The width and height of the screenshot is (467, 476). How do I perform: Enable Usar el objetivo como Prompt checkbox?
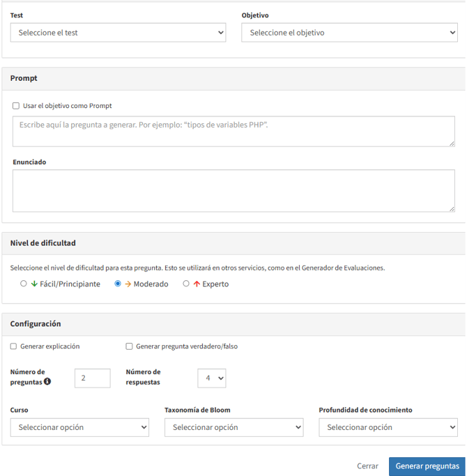click(16, 106)
